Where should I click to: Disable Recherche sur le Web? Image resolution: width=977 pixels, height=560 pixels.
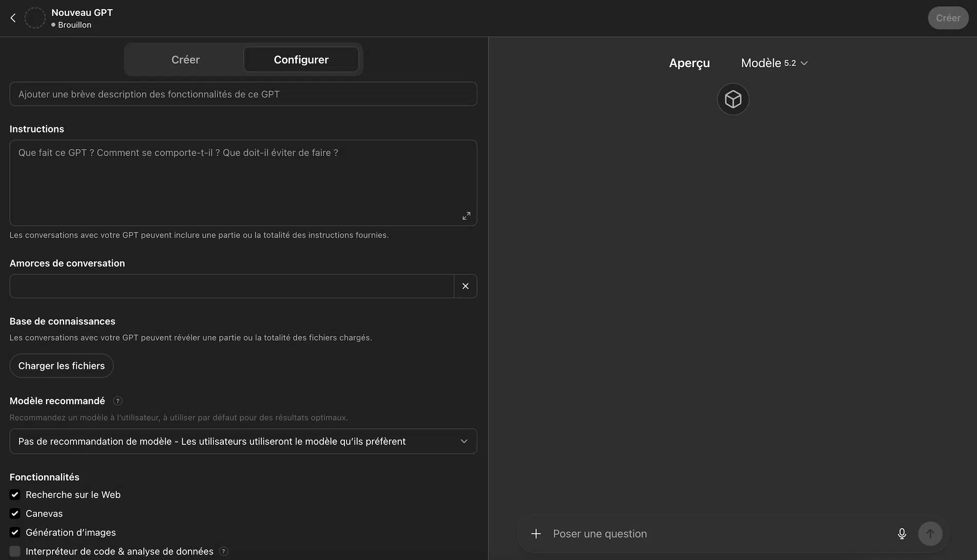14,494
